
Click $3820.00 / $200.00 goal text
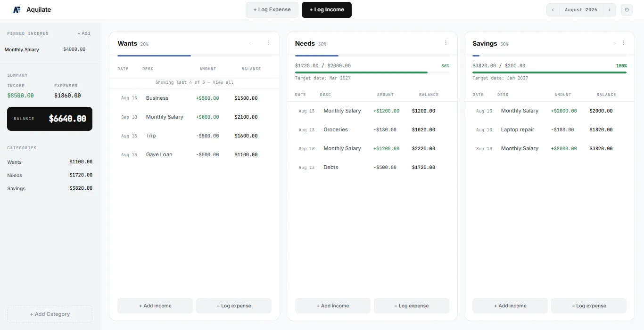pos(499,66)
